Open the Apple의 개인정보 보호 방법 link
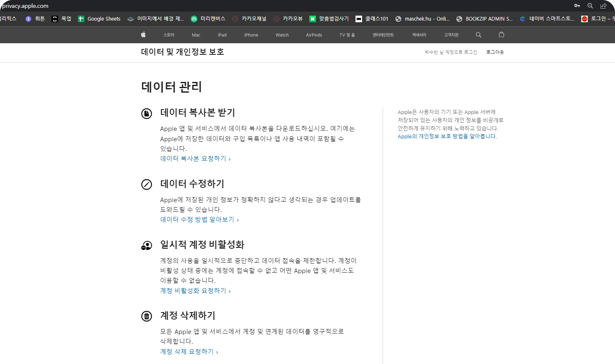 [x=447, y=136]
